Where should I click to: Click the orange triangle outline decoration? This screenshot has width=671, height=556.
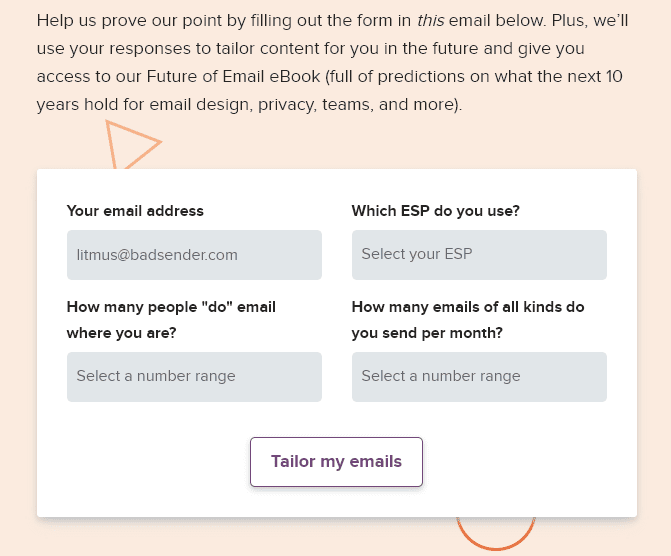tap(131, 145)
